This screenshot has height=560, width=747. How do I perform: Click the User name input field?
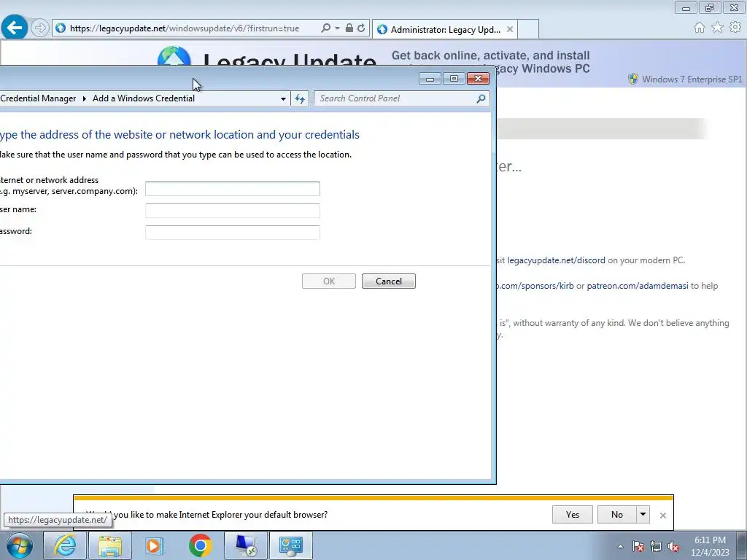(233, 211)
